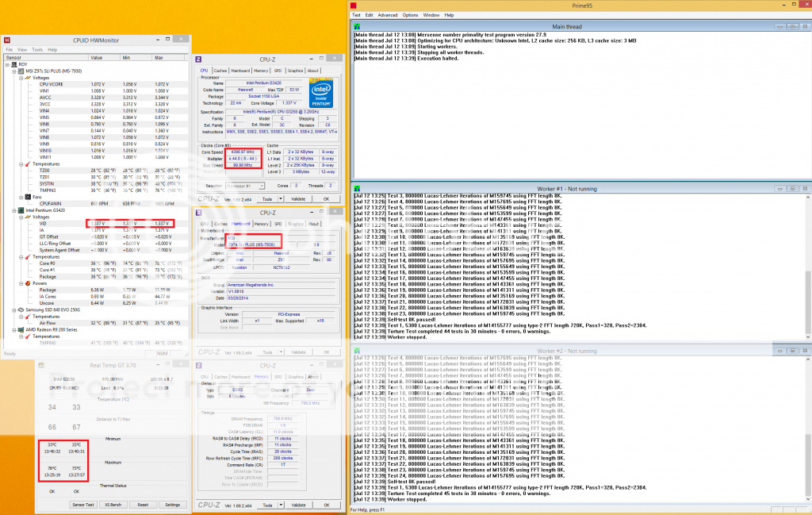
Task: Click the Reset button in Real Temp
Action: (x=143, y=504)
